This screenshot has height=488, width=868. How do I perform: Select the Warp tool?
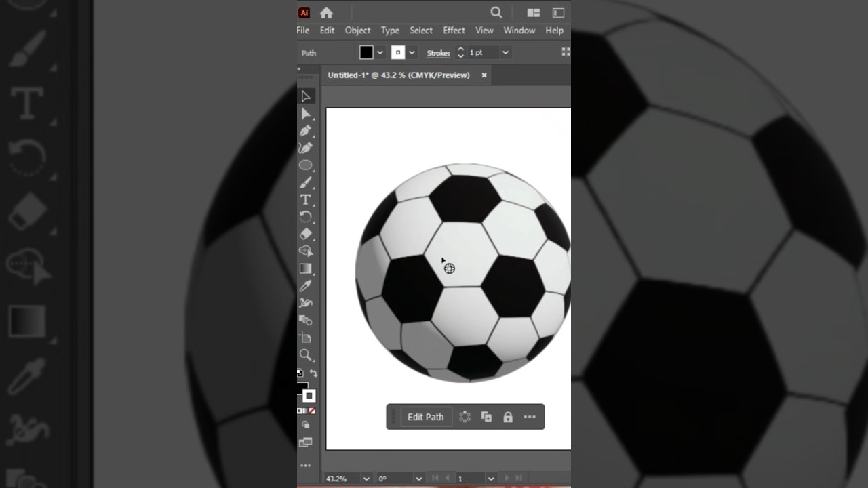(x=306, y=303)
